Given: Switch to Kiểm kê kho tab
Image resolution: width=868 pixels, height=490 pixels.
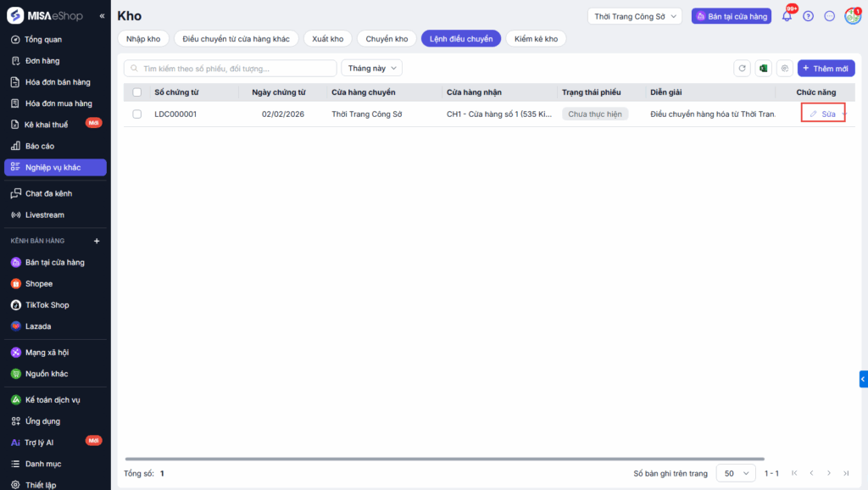Looking at the screenshot, I should [x=536, y=39].
